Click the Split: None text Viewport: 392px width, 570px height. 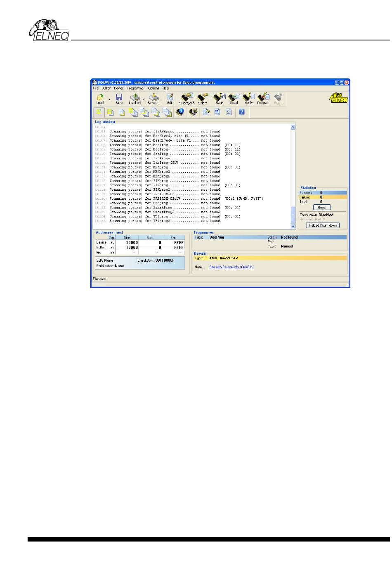coord(104,260)
